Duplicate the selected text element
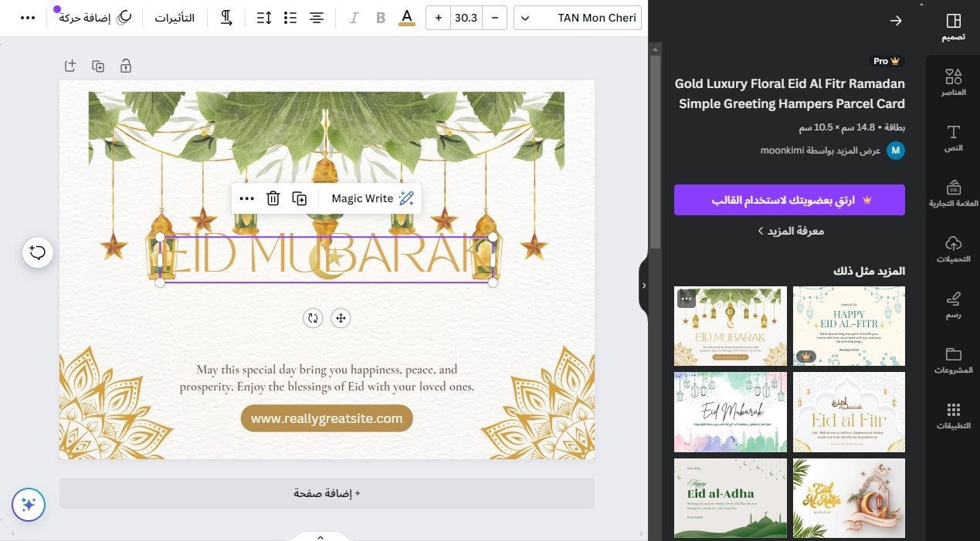980x541 pixels. point(300,198)
